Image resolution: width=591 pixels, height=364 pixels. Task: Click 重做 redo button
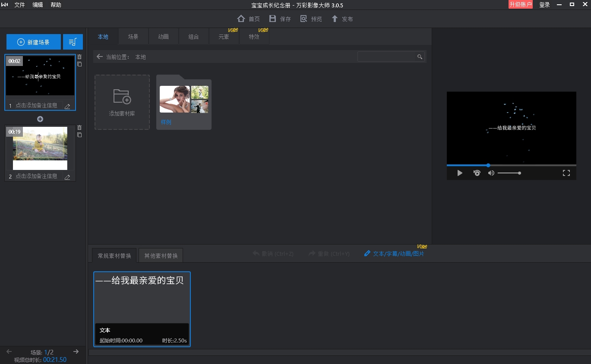329,254
